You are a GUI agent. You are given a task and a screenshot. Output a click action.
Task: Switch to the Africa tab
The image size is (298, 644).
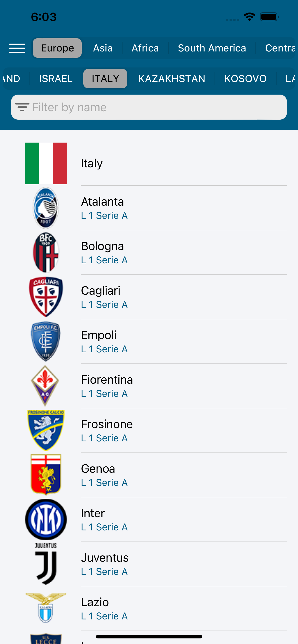(x=145, y=48)
